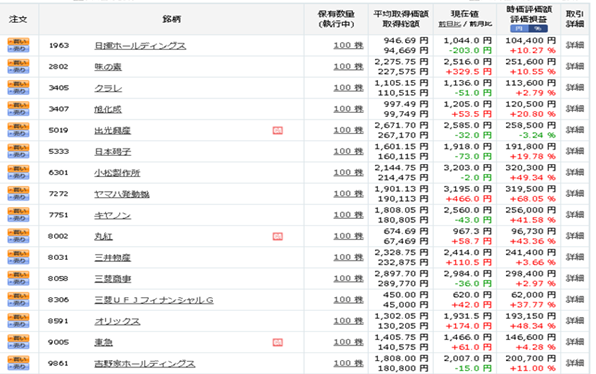Open 詳細 for キヤノン row
This screenshot has height=374, width=596.
tap(575, 215)
